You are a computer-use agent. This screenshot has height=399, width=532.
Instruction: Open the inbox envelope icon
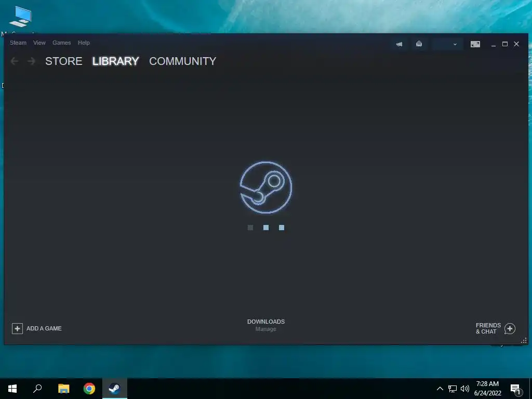coord(419,44)
